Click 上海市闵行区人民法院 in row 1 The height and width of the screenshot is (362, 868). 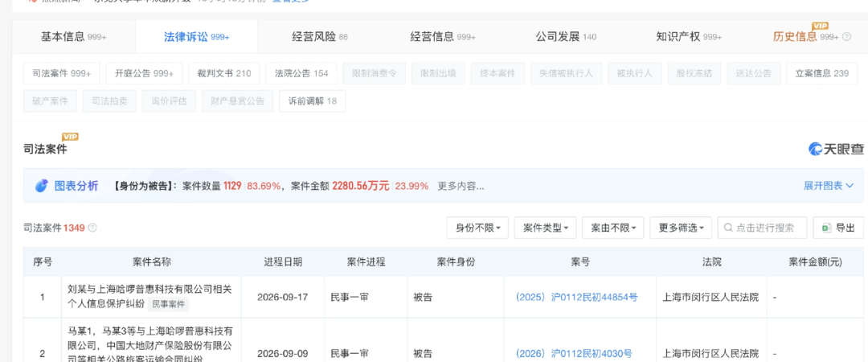[x=710, y=297]
